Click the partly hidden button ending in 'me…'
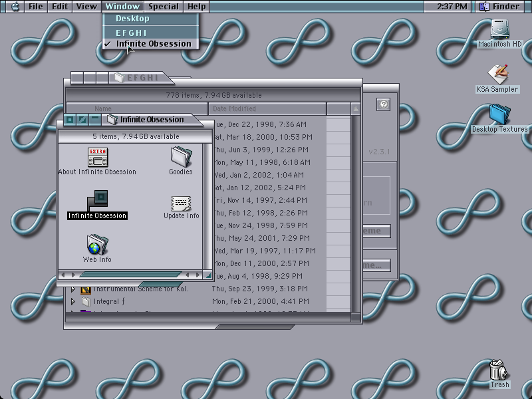Image resolution: width=532 pixels, height=399 pixels. point(376,265)
